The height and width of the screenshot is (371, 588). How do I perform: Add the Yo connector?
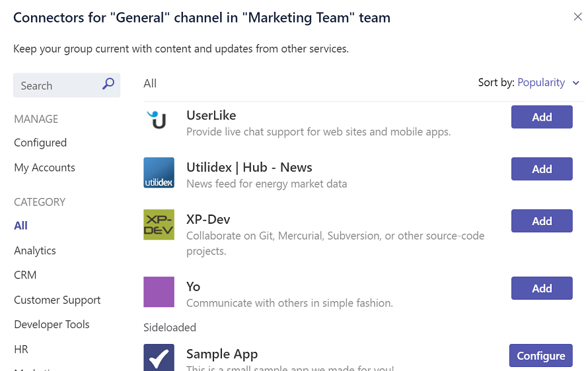[x=542, y=288]
